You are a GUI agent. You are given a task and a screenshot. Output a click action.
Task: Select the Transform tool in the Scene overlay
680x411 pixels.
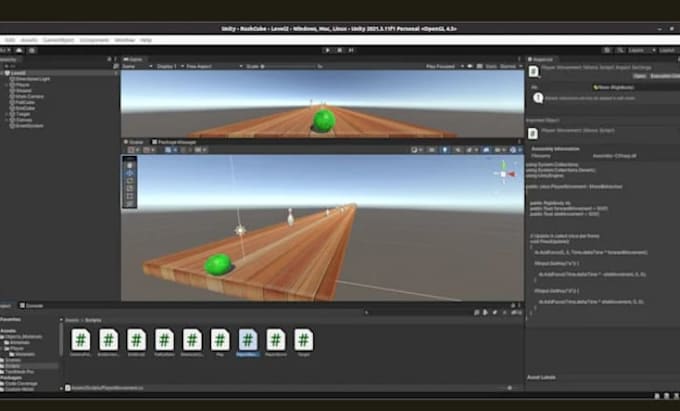130,203
